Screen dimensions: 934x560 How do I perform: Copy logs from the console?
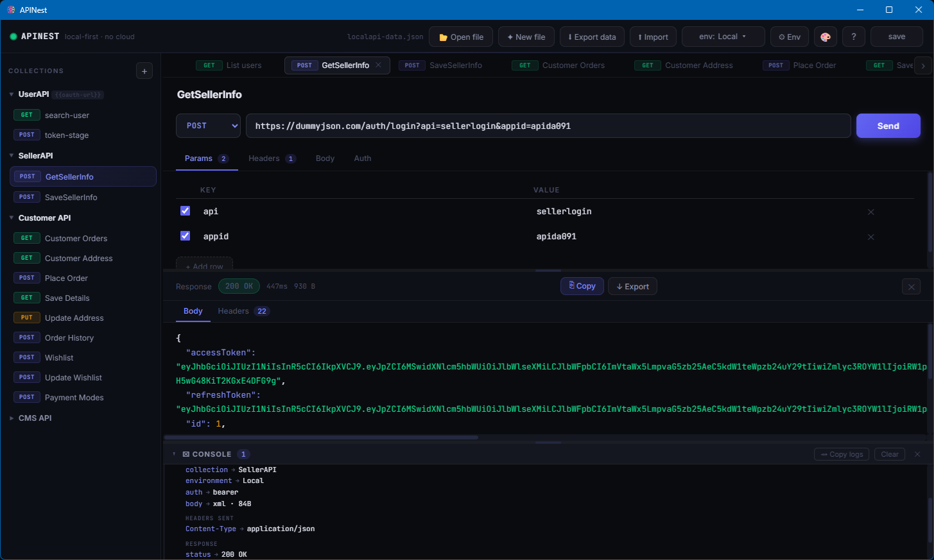coord(842,454)
